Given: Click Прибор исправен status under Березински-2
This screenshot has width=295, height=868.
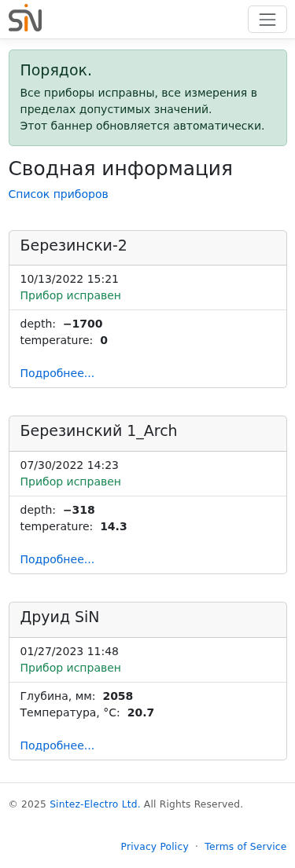Looking at the screenshot, I should point(71,295).
